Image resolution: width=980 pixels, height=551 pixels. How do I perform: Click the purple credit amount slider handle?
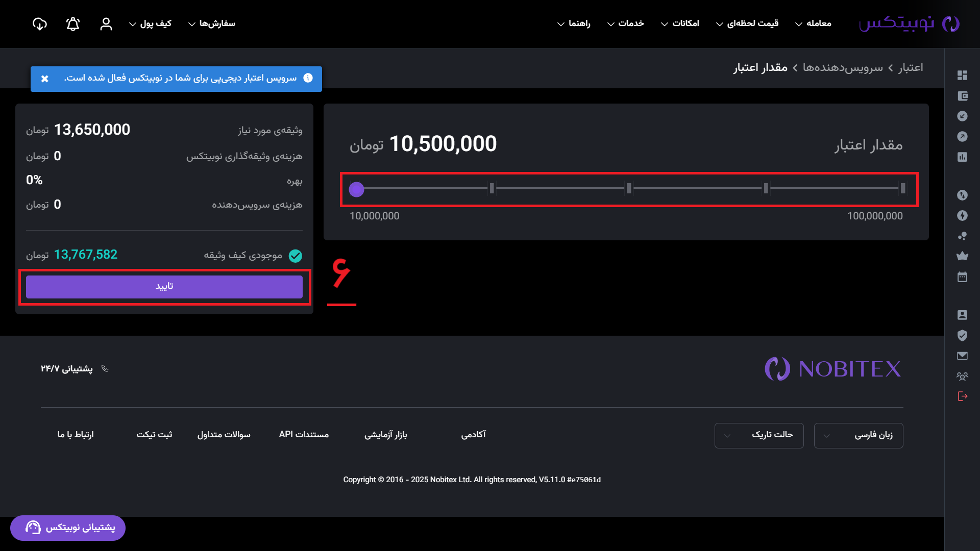point(356,189)
